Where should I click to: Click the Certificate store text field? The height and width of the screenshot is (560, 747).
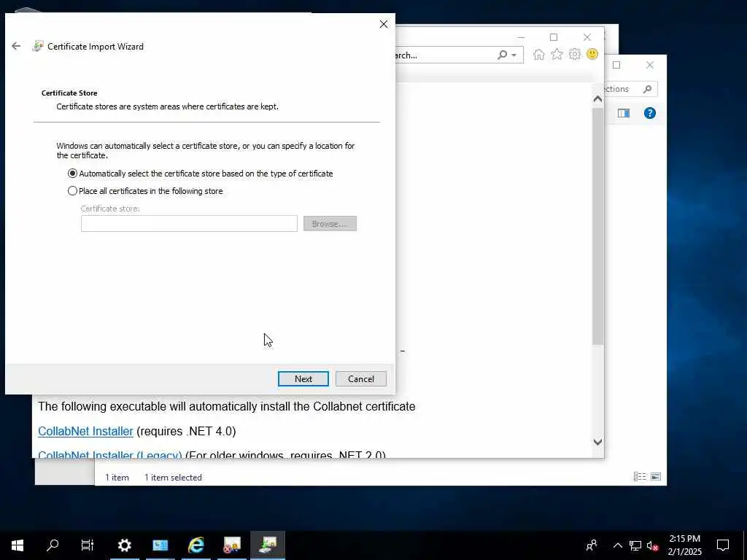click(x=189, y=224)
